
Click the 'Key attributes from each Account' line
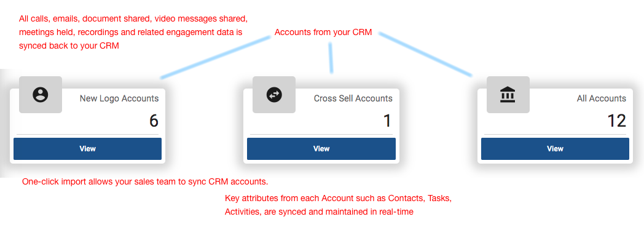coord(338,198)
